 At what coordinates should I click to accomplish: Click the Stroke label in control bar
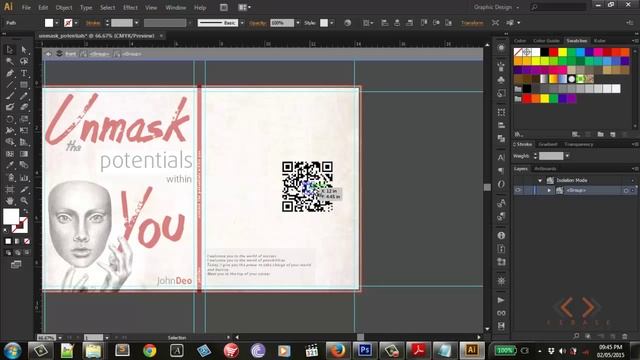pyautogui.click(x=93, y=23)
